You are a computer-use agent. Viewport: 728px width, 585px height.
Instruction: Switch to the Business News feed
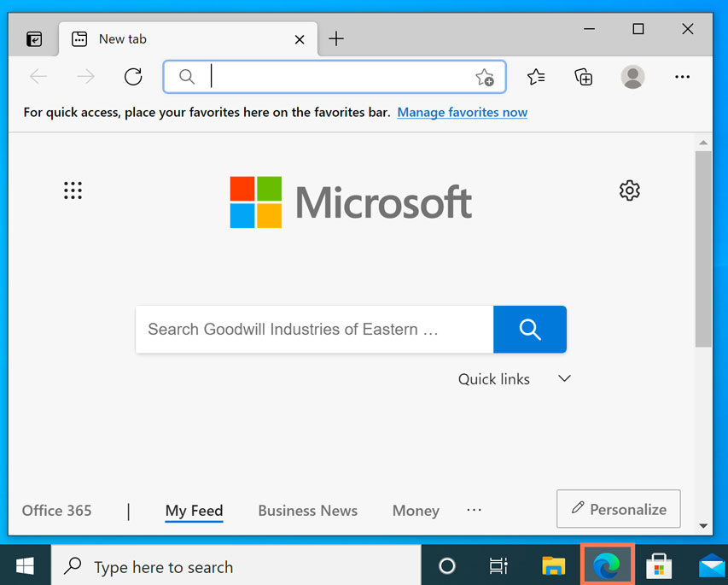pos(307,510)
